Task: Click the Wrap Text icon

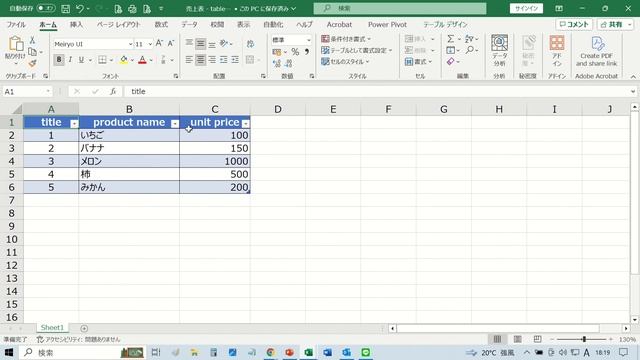Action: pyautogui.click(x=250, y=44)
